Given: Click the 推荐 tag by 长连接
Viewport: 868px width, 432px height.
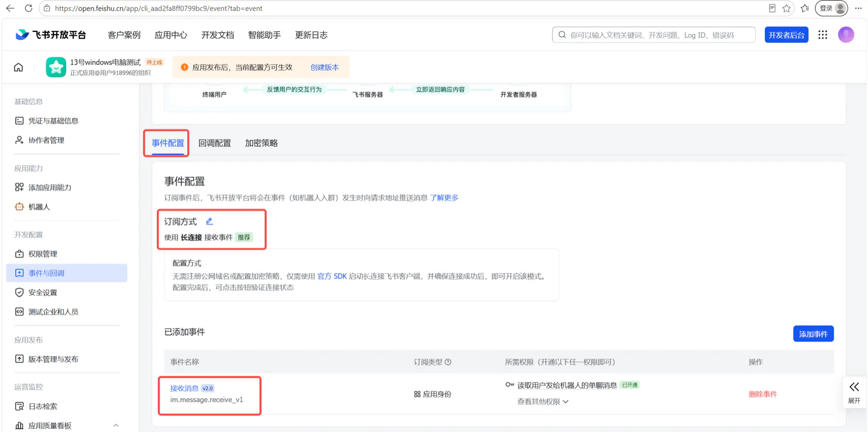Looking at the screenshot, I should click(244, 237).
